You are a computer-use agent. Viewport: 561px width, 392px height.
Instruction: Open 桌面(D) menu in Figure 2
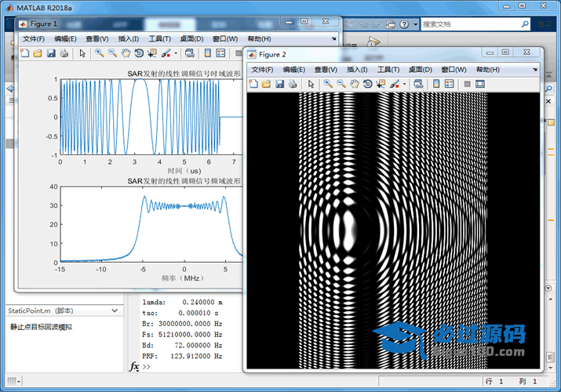[x=420, y=70]
